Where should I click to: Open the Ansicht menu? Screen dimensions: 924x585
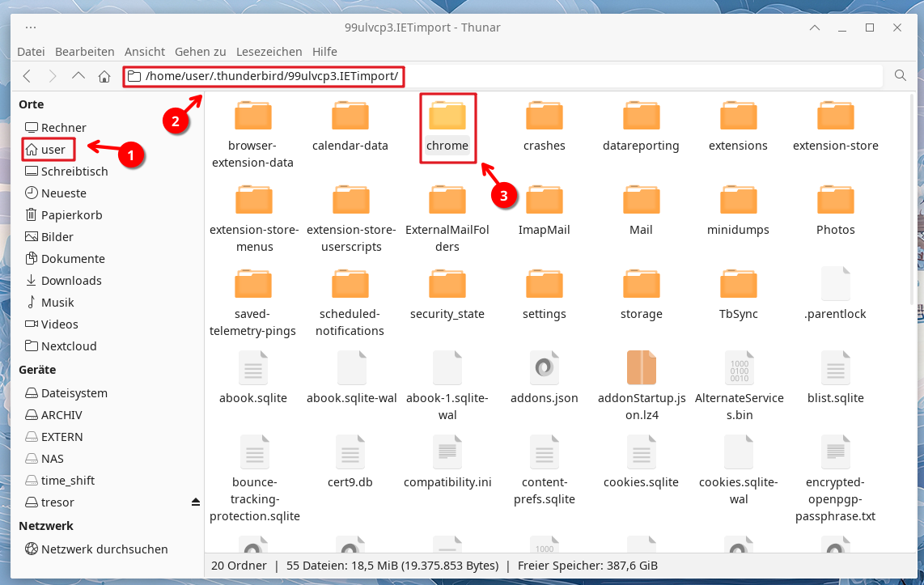coord(144,52)
